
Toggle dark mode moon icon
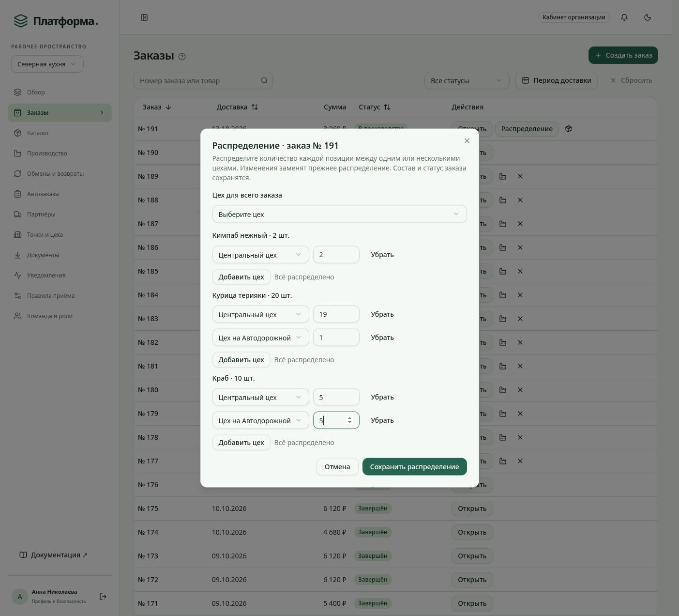tap(648, 17)
